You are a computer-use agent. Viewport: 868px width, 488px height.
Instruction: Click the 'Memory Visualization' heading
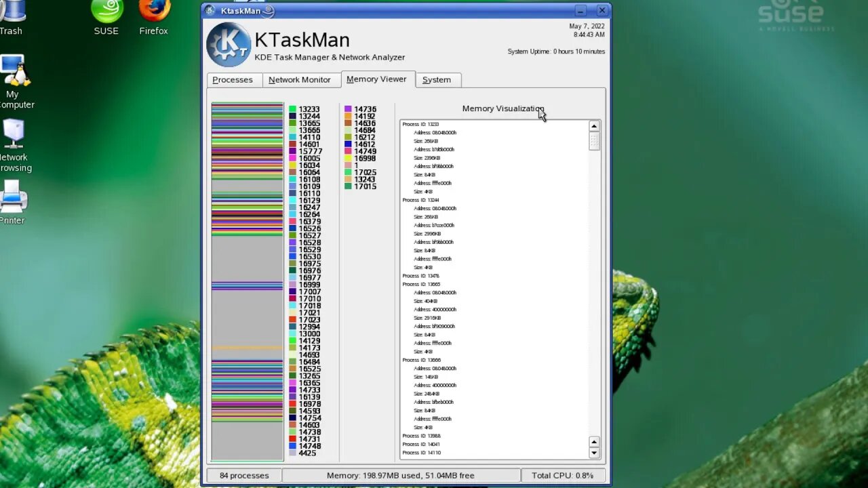(503, 108)
